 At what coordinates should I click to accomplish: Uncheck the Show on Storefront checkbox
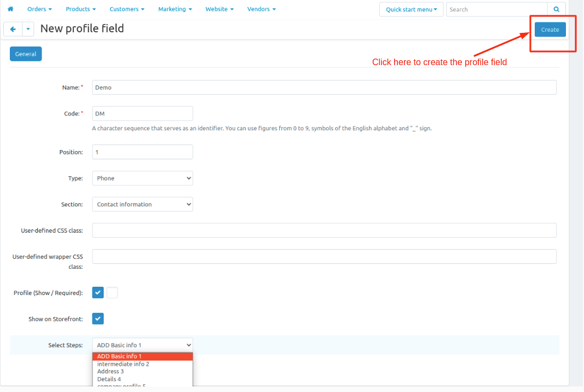(x=98, y=319)
